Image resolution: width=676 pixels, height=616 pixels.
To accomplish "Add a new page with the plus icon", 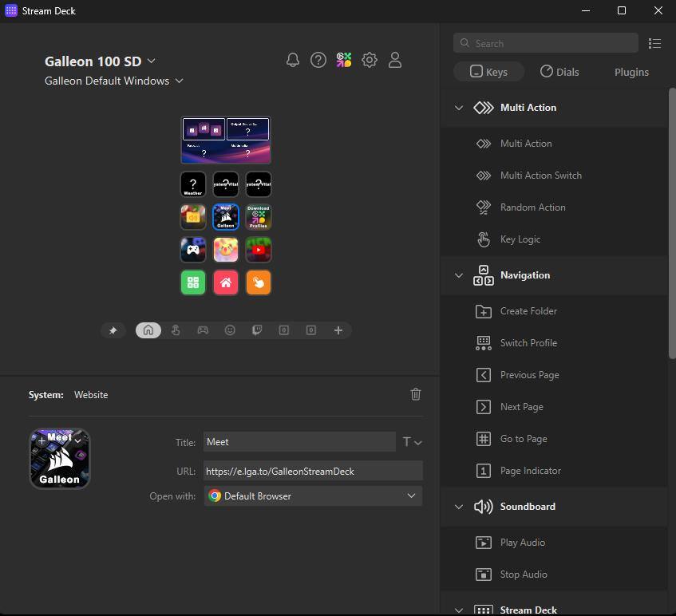I will point(338,330).
